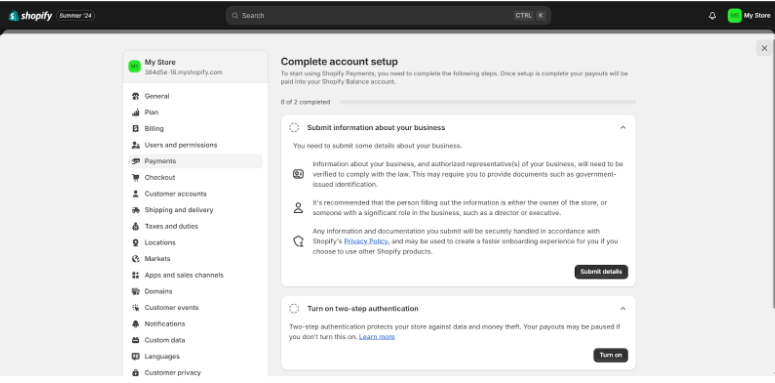
Task: Click the Notifications bell icon in the sidebar
Action: click(135, 324)
